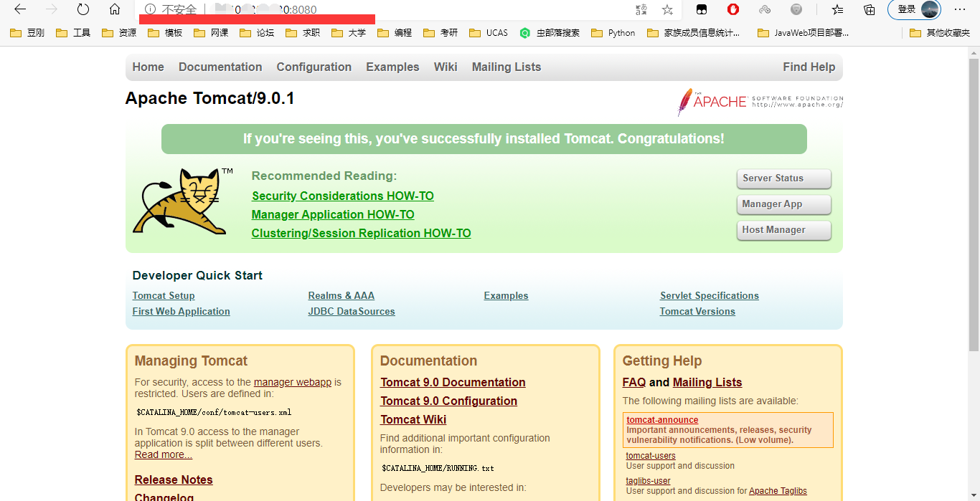Open the favorites list icon
980x501 pixels.
[x=838, y=9]
